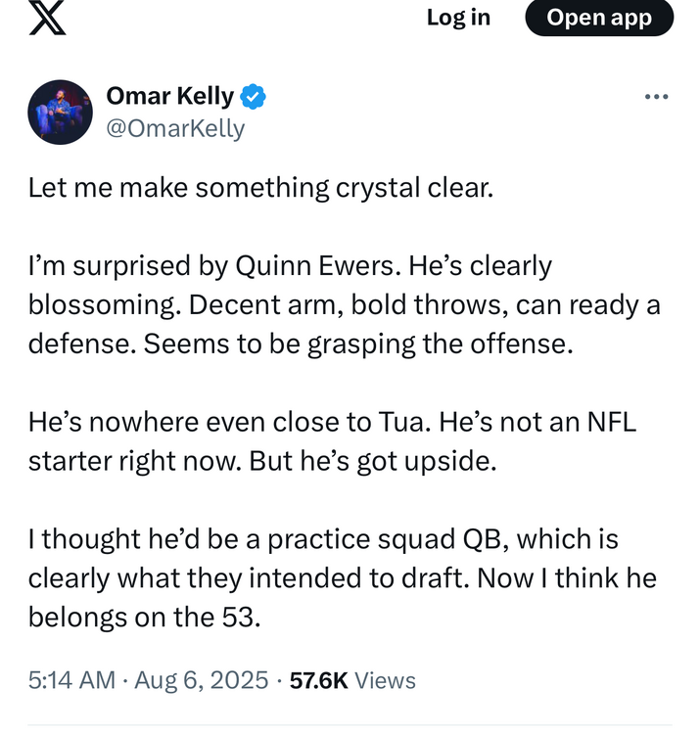The image size is (700, 734).
Task: Click the X logo
Action: tap(47, 18)
